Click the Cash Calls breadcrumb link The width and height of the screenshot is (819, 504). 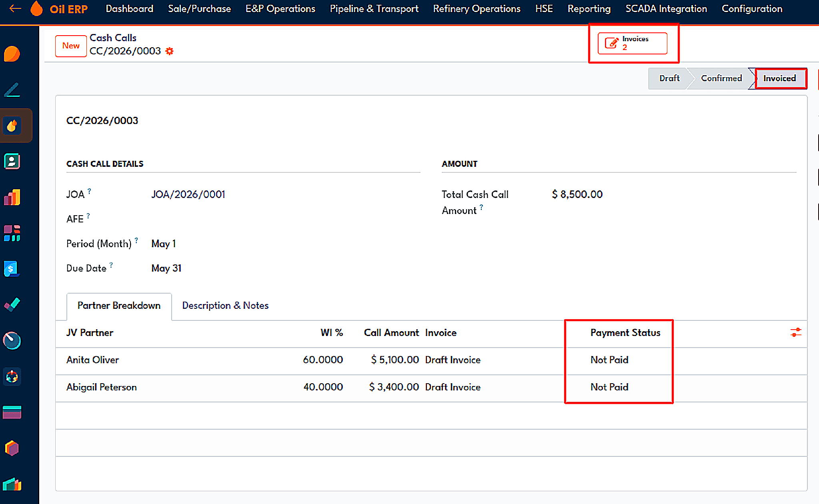click(x=113, y=38)
